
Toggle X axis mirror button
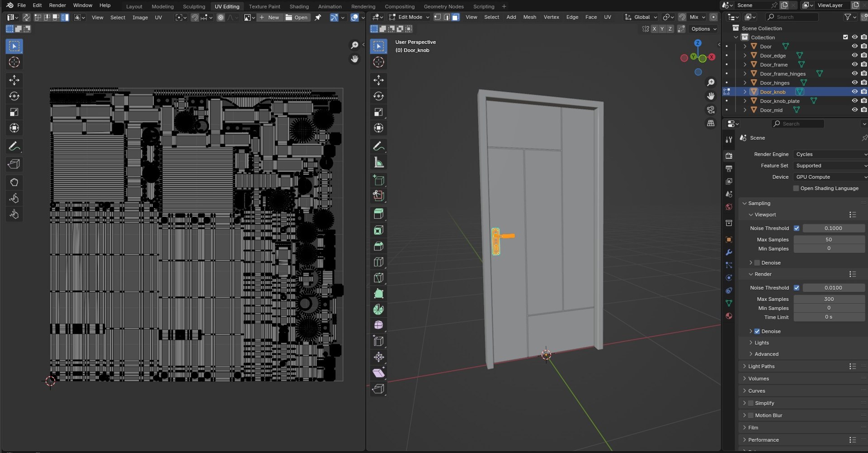pos(654,29)
